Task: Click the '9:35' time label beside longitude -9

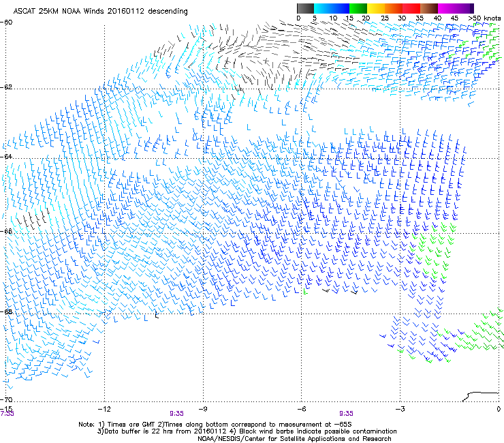Action: pyautogui.click(x=177, y=414)
